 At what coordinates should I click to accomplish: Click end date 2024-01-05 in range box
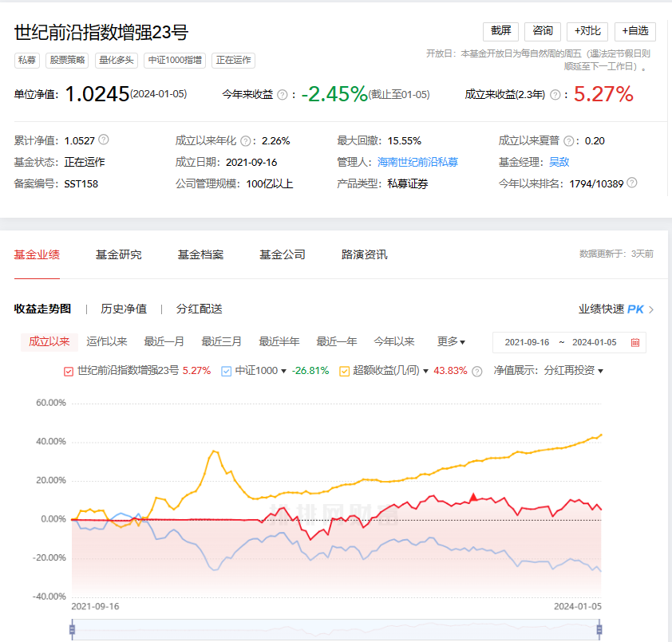tap(595, 343)
